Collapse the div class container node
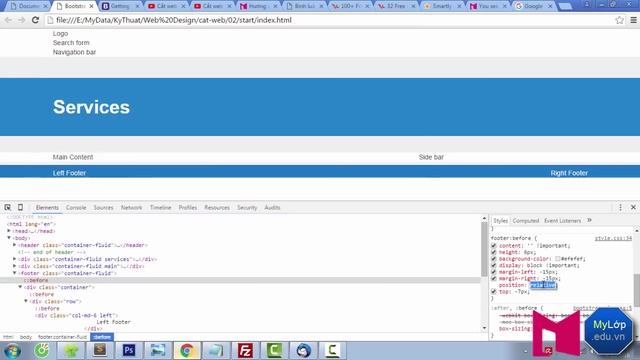This screenshot has height=360, width=640. 20,287
